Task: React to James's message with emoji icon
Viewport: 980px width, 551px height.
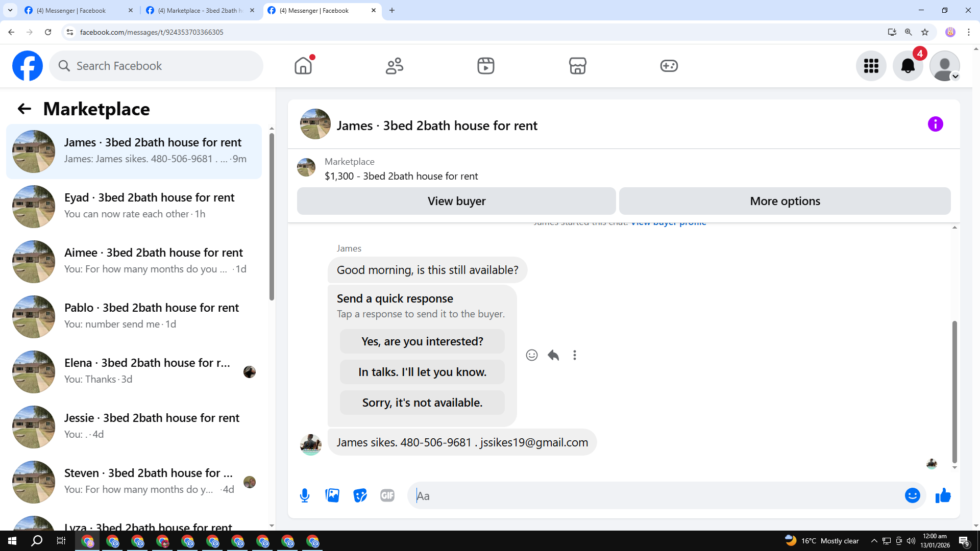Action: coord(532,355)
